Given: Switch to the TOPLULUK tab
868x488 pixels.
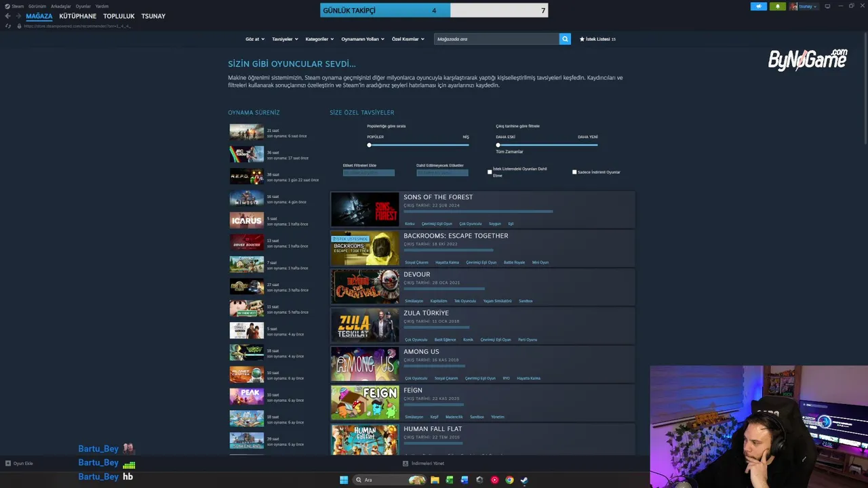Looking at the screenshot, I should 119,16.
